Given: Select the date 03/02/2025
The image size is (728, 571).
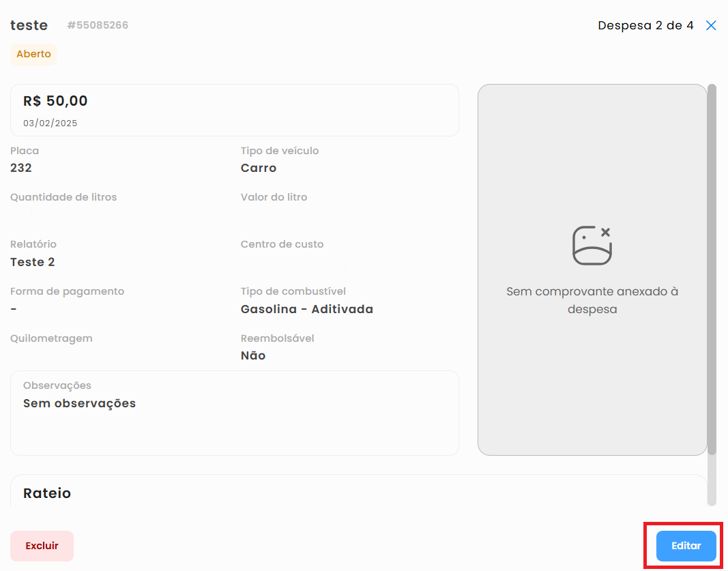Looking at the screenshot, I should pyautogui.click(x=50, y=123).
